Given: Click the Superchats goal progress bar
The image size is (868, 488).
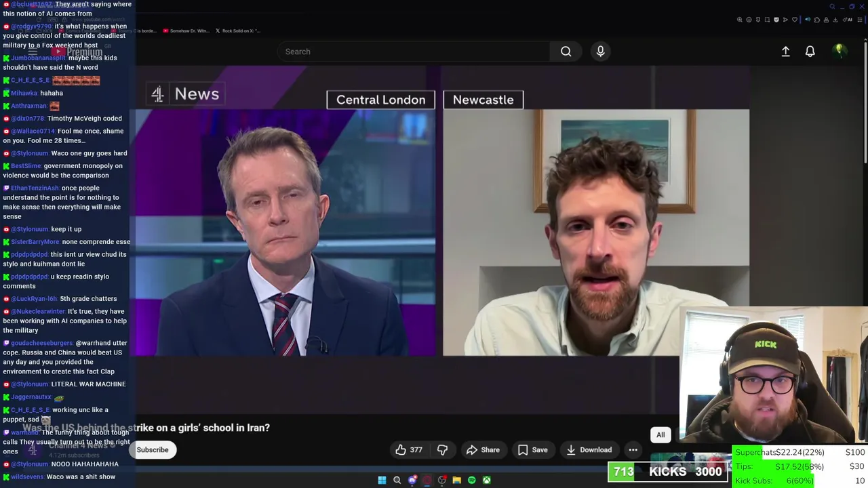Looking at the screenshot, I should (800, 453).
